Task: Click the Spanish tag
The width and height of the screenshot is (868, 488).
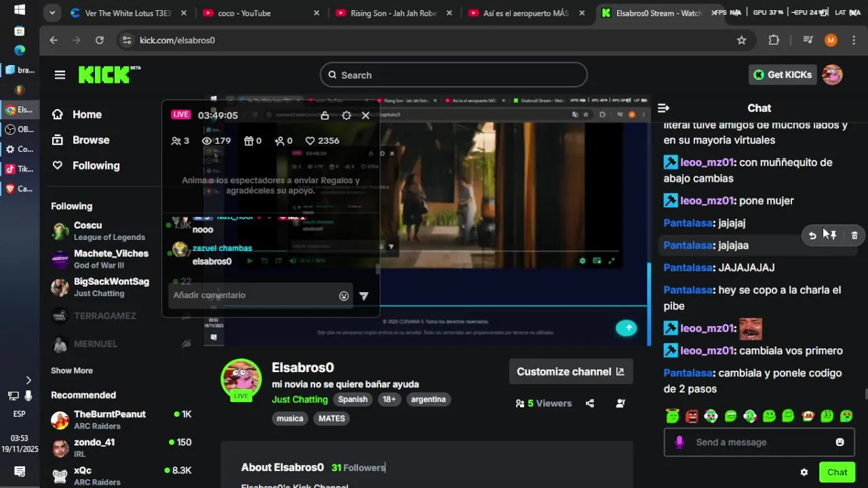Action: [353, 399]
